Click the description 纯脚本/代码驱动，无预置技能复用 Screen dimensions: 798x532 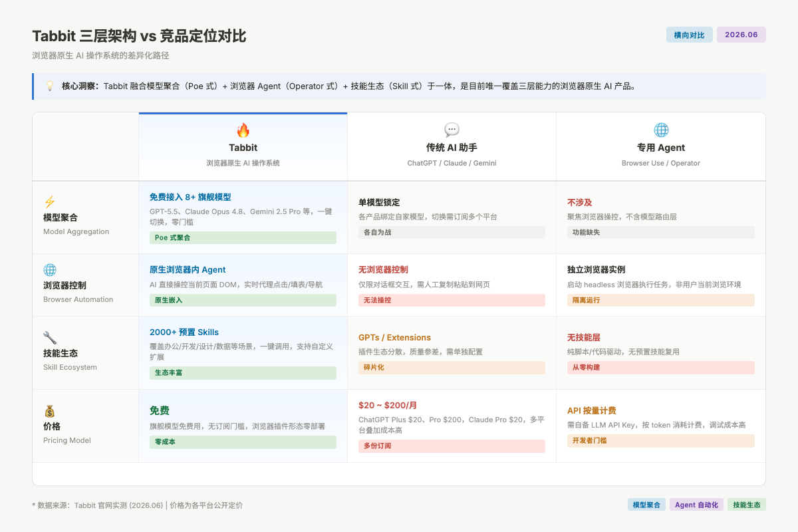624,352
